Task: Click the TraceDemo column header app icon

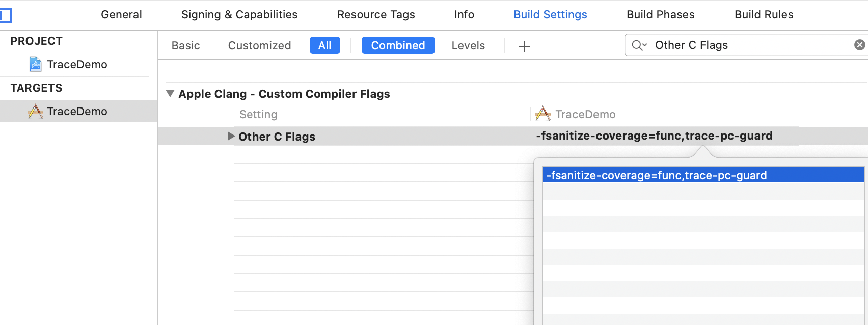Action: coord(543,114)
